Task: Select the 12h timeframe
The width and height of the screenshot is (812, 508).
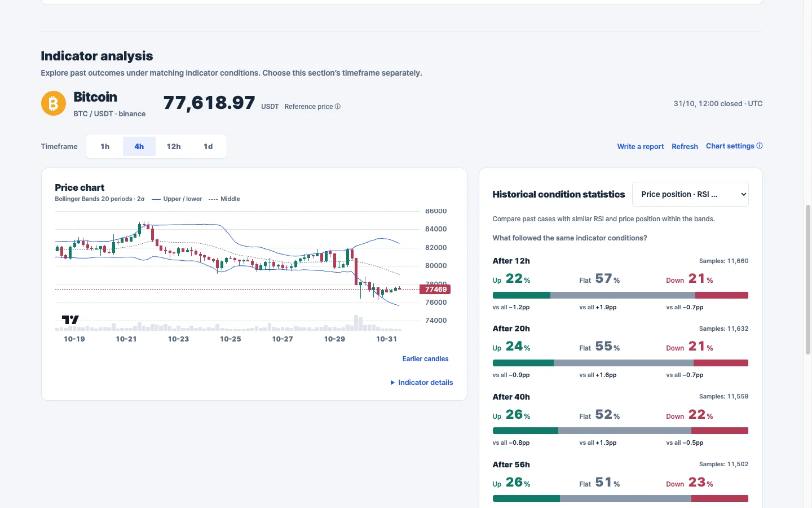Action: click(x=174, y=146)
